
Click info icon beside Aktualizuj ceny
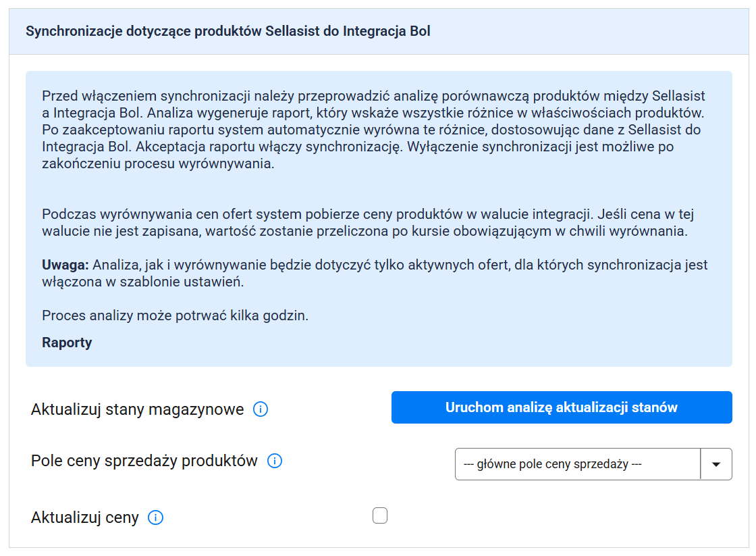pos(155,518)
